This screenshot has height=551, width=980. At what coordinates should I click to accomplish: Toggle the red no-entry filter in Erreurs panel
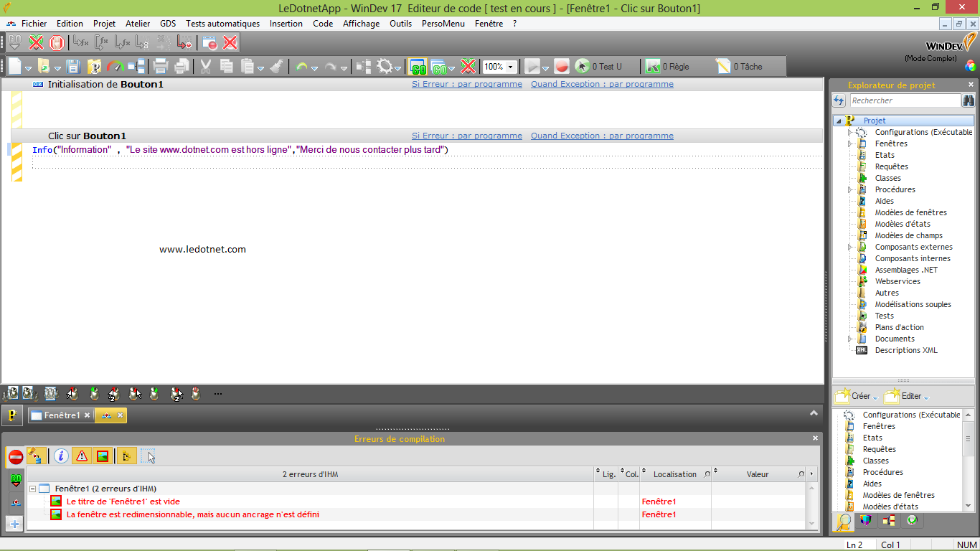point(14,456)
